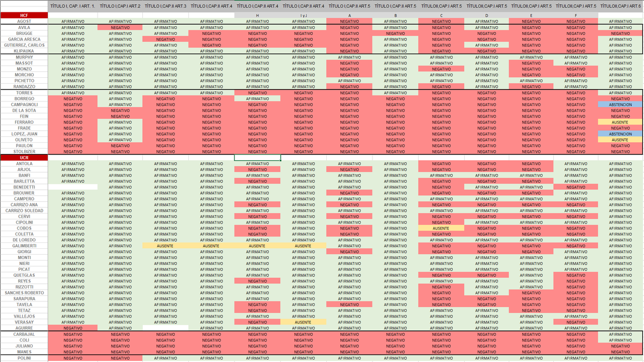Viewport: 644px width, 362px height.
Task: Select the CARBAJAL name cell
Action: (x=24, y=334)
